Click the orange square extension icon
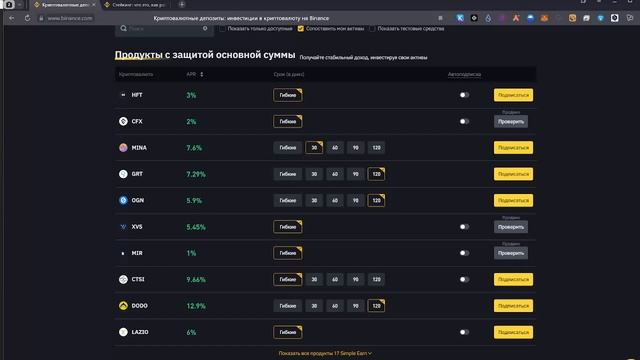The image size is (640, 360). point(572,18)
